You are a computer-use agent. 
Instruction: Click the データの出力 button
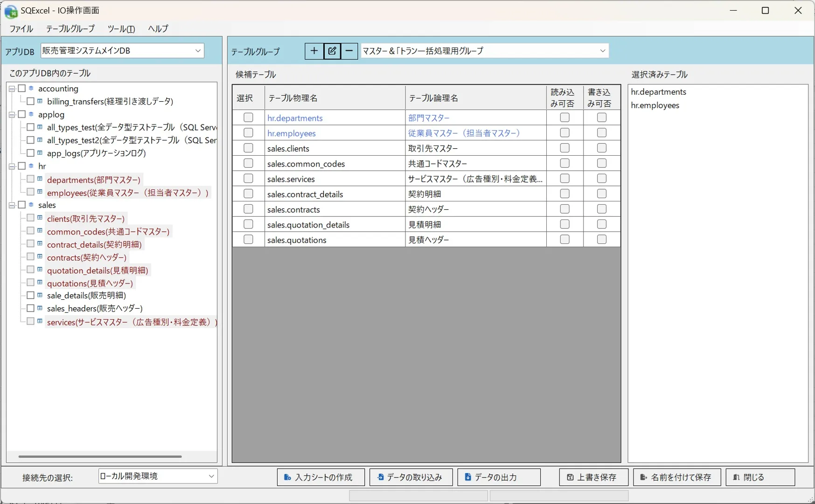pos(499,477)
